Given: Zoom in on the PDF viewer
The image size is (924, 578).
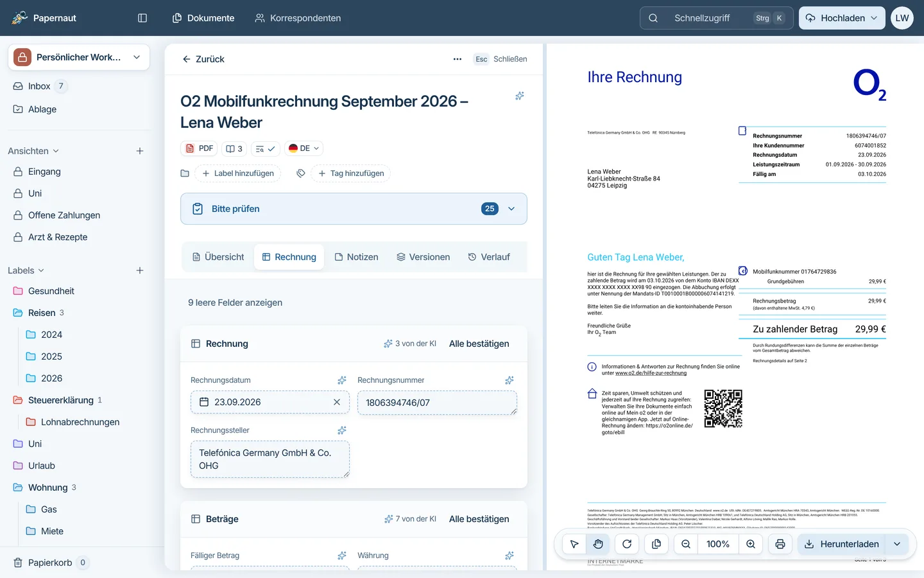Looking at the screenshot, I should (751, 544).
